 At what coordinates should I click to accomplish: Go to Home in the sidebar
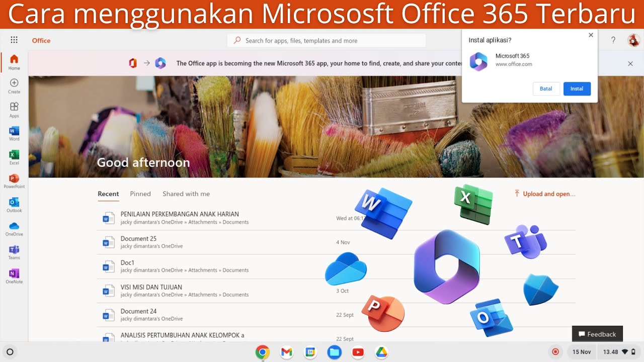pyautogui.click(x=14, y=62)
